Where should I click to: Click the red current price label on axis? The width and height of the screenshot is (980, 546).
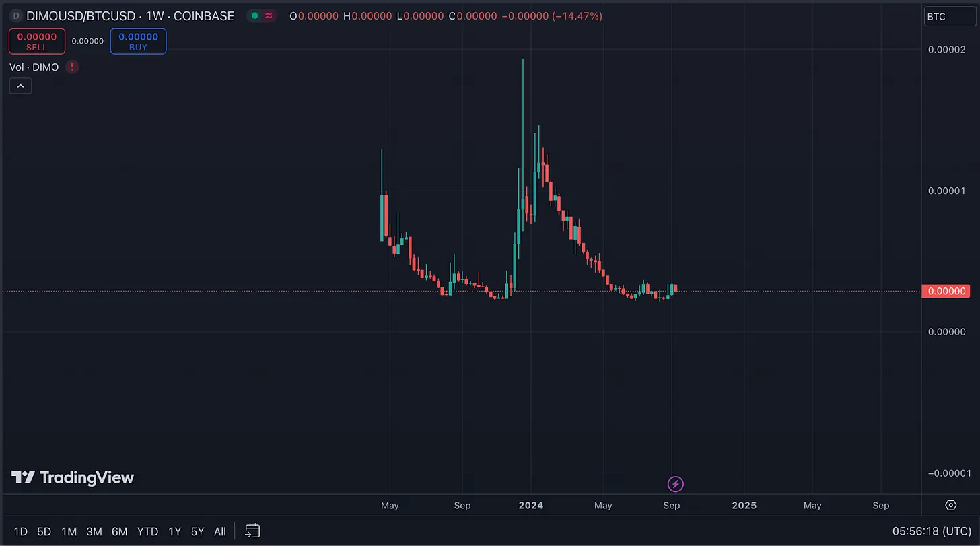pyautogui.click(x=946, y=292)
